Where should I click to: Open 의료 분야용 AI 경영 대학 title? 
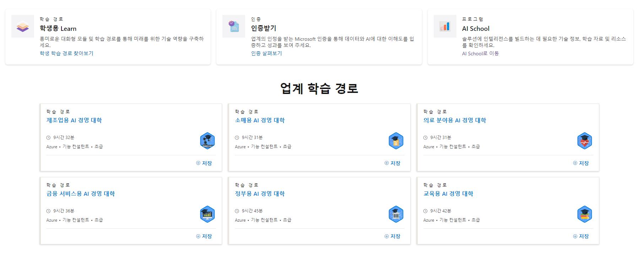(455, 120)
